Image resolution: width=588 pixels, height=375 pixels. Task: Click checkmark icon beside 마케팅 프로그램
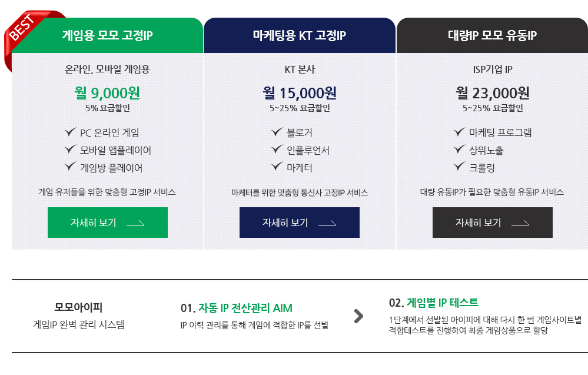point(460,132)
